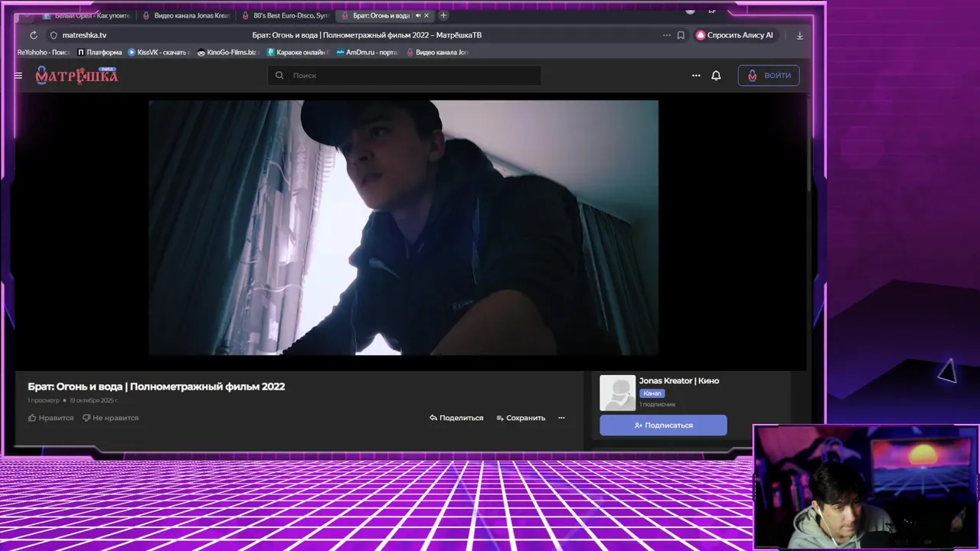Dislike the video with Не нравится
Viewport: 980px width, 551px height.
click(x=110, y=418)
